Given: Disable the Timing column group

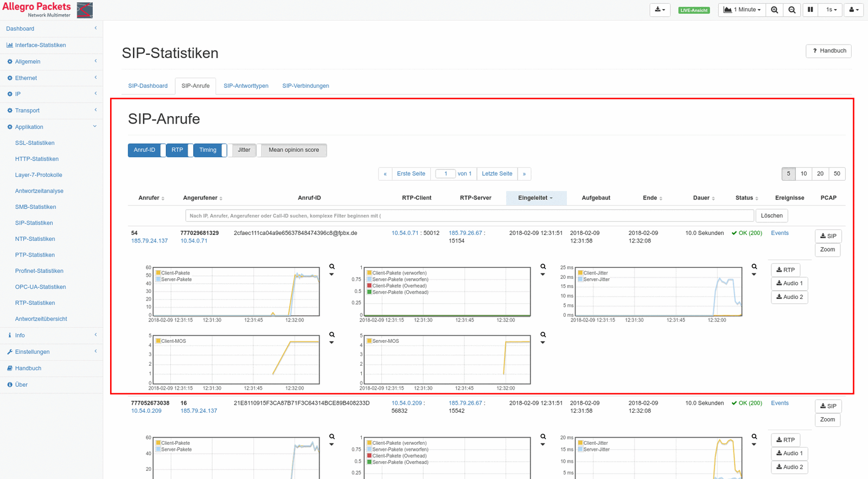Looking at the screenshot, I should (x=208, y=150).
